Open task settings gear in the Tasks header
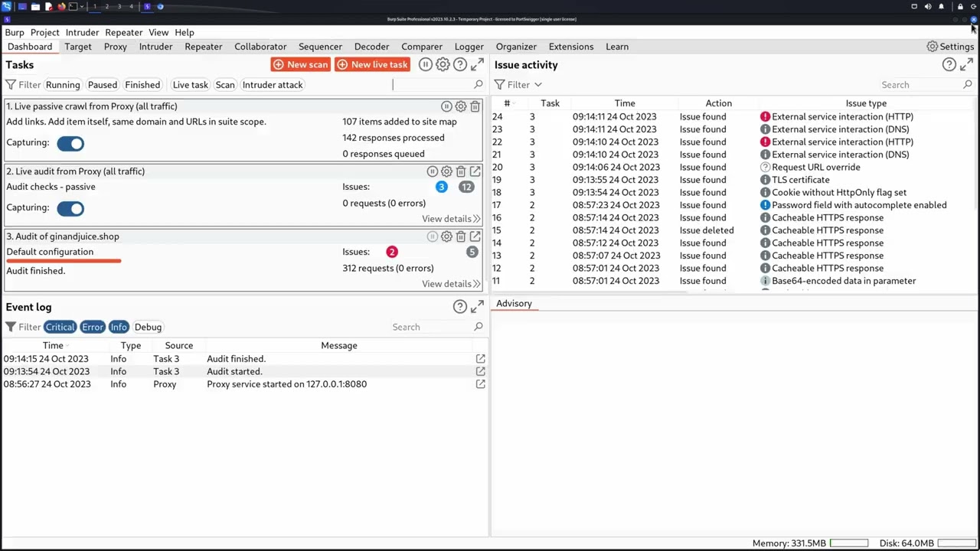The width and height of the screenshot is (980, 551). (x=443, y=65)
